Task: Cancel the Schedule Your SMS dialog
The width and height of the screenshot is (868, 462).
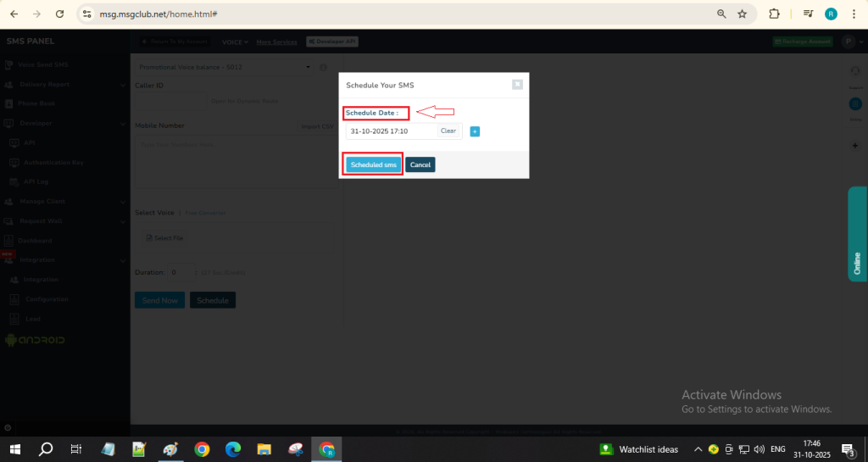Action: [420, 164]
